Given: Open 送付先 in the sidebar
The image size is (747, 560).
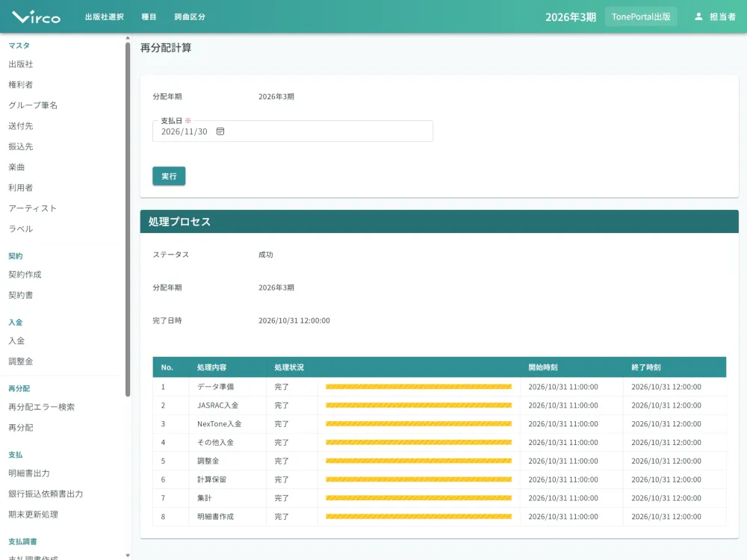Looking at the screenshot, I should tap(21, 126).
